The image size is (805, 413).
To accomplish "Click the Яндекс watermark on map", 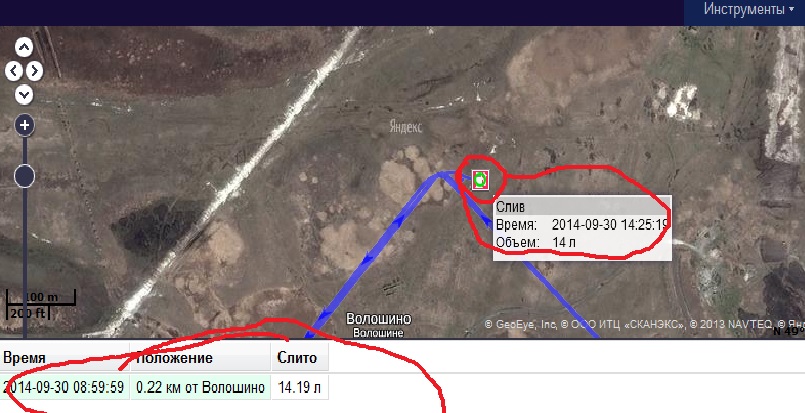I will pos(406,127).
